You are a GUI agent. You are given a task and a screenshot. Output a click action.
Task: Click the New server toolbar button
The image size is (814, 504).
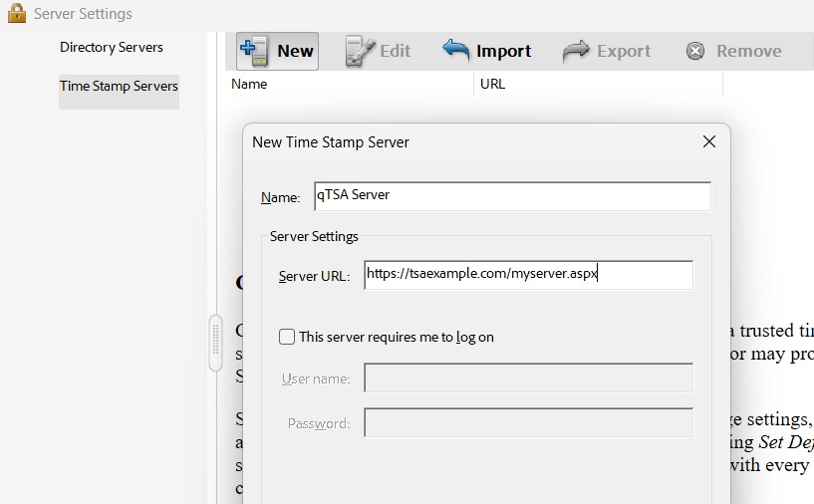coord(277,52)
